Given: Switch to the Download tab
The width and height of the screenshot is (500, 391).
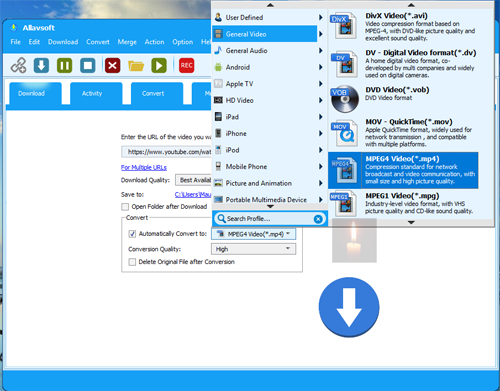Looking at the screenshot, I should 35,93.
